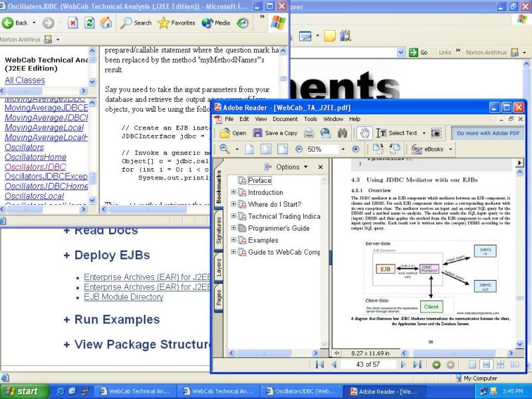Screen dimensions: 532x399
Task: Click the zoom in plus button
Action: click(x=356, y=149)
